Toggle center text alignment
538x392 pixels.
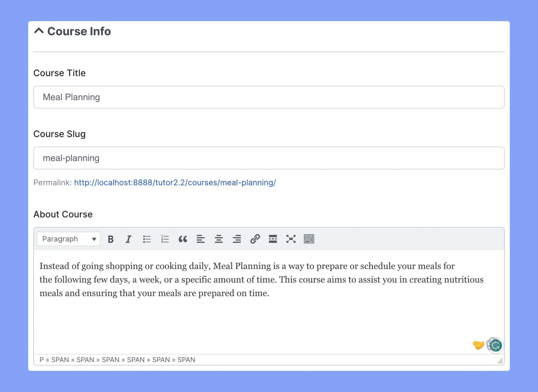pyautogui.click(x=219, y=239)
